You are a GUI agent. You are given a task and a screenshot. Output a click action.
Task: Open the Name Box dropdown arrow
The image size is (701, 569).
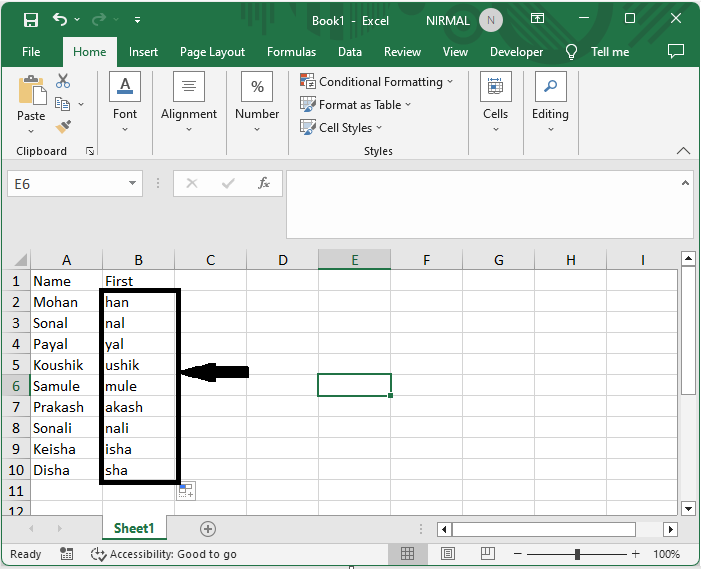pos(132,183)
